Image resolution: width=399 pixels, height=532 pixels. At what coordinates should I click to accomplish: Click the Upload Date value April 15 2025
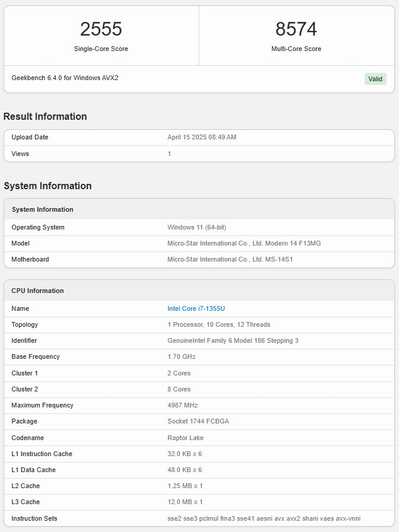pyautogui.click(x=202, y=137)
